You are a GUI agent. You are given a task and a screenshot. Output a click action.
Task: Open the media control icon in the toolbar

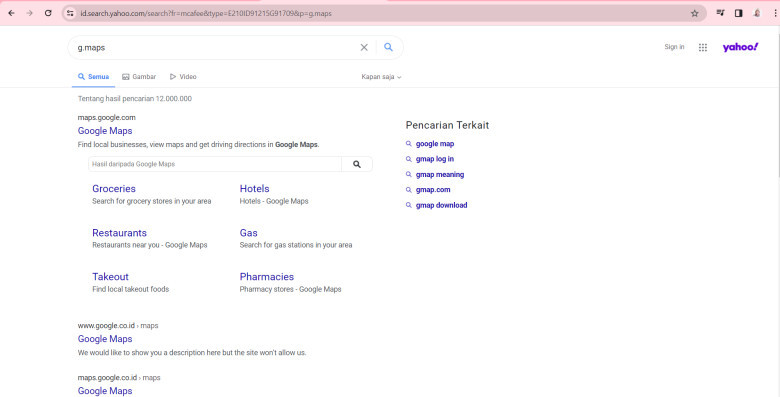click(x=720, y=13)
